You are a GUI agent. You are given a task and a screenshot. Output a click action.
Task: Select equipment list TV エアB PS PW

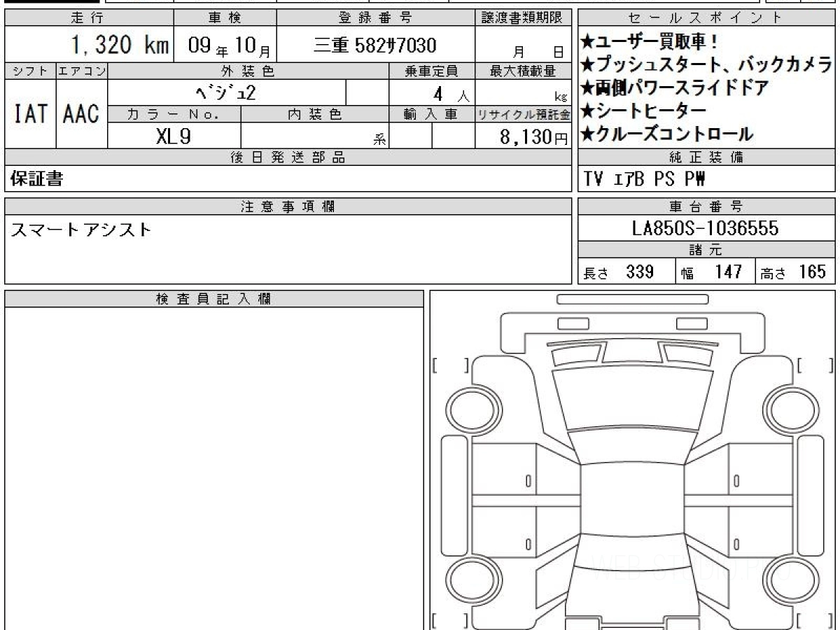click(x=643, y=180)
